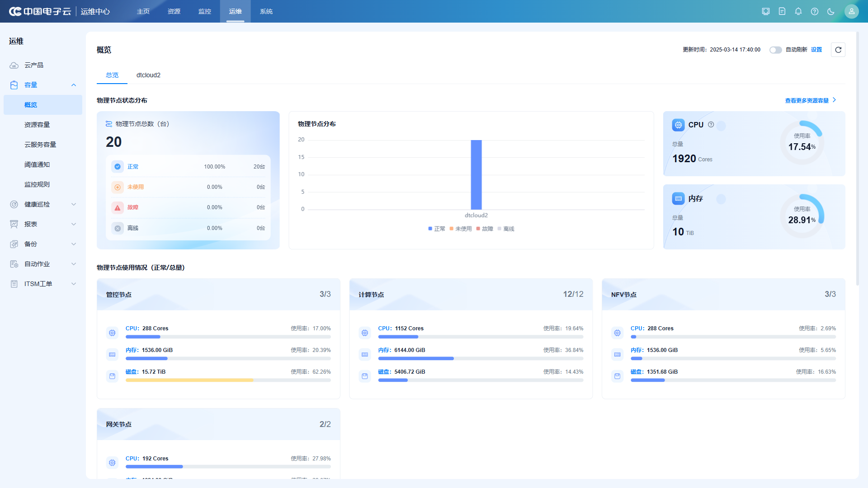Click the page vertical scrollbar

pos(857,158)
